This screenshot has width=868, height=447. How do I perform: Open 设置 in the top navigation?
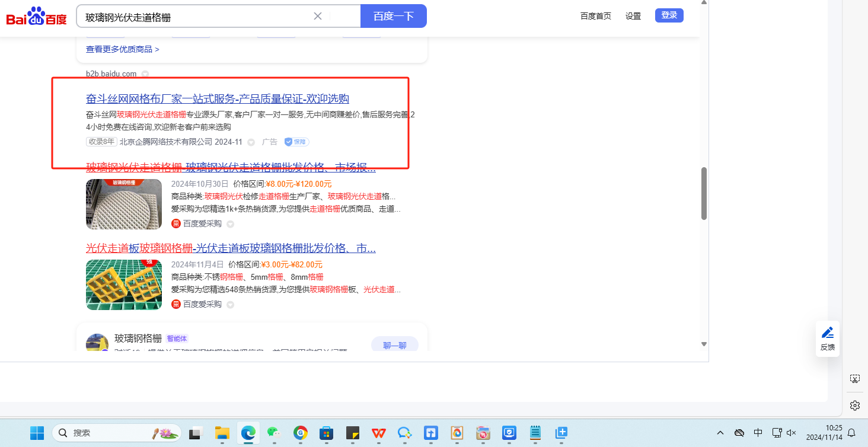633,16
